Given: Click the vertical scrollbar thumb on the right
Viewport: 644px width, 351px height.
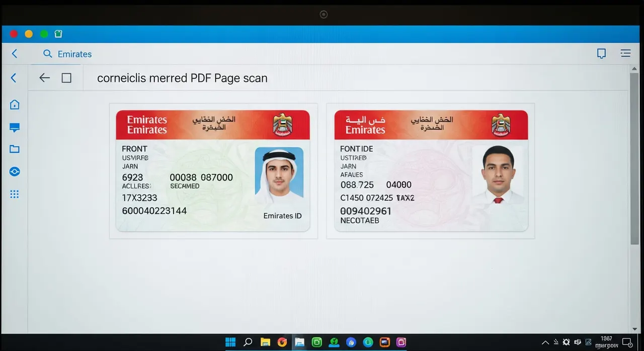Looking at the screenshot, I should coord(634,159).
